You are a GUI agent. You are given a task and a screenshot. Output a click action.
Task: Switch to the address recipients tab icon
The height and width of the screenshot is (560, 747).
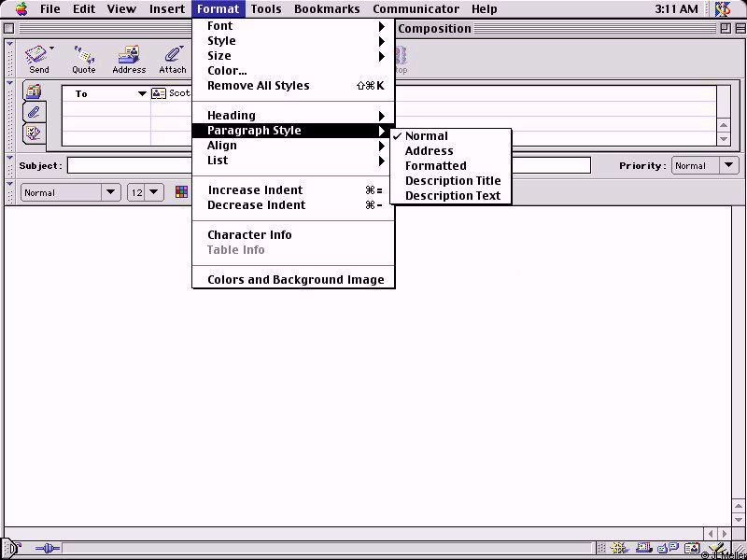click(34, 91)
